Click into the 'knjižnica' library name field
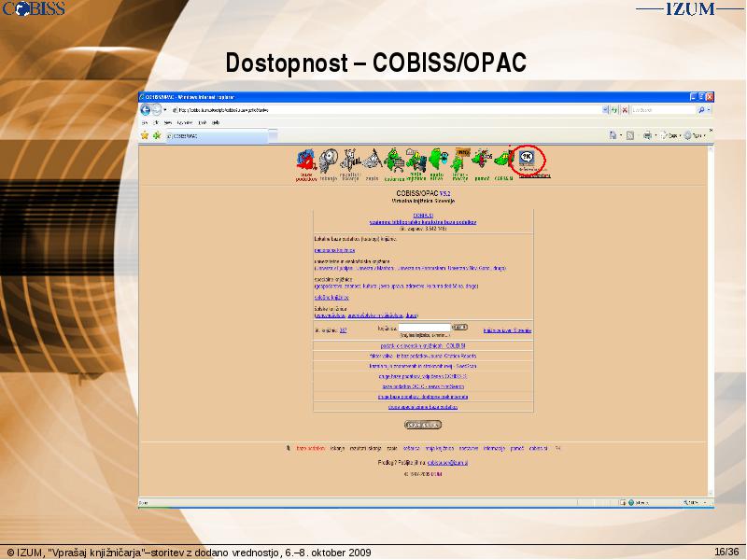This screenshot has height=560, width=747. 425,328
